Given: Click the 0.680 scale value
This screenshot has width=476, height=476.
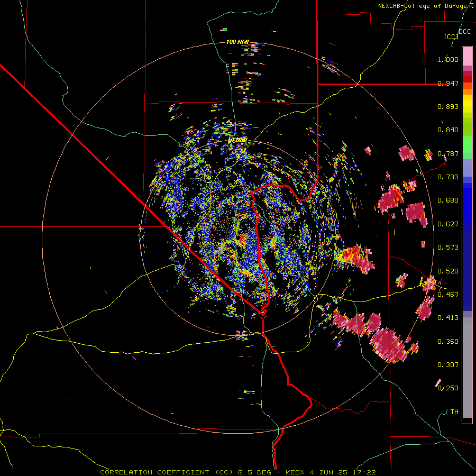Looking at the screenshot, I should [448, 200].
